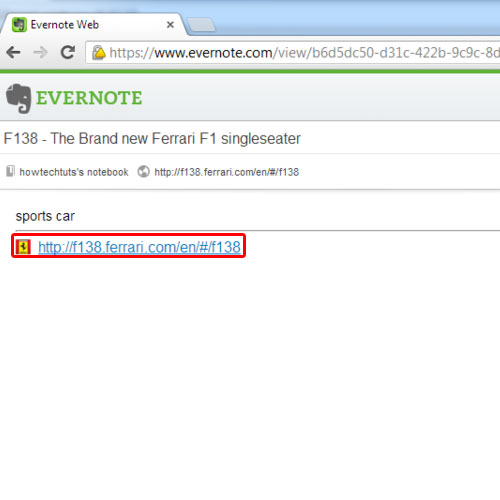Close the Evernote Web tab
The height and width of the screenshot is (500, 500).
pyautogui.click(x=170, y=25)
